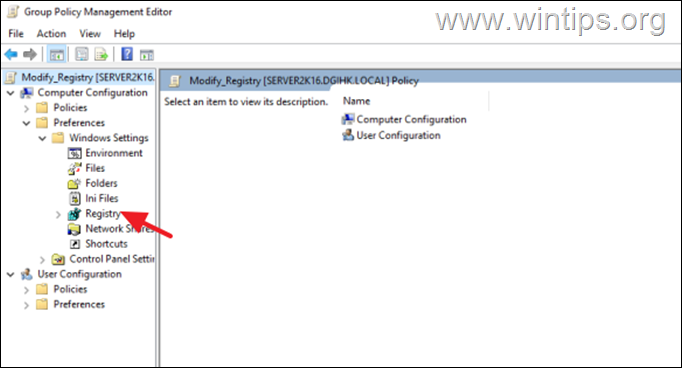
Task: Select User Configuration label in tree
Action: (80, 274)
